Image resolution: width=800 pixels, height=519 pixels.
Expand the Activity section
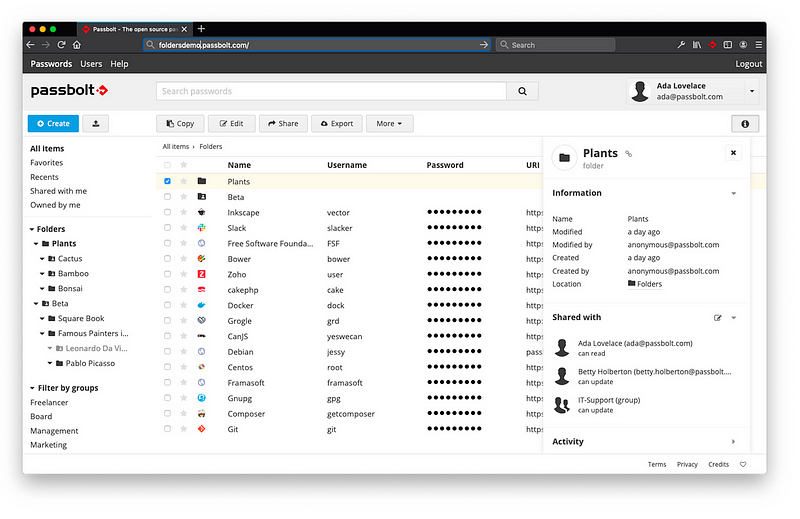[733, 441]
